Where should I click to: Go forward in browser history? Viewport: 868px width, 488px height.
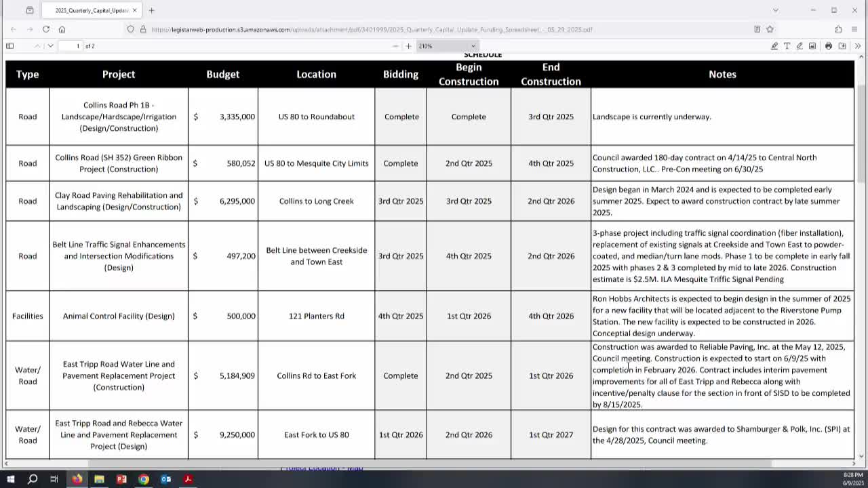(x=30, y=29)
